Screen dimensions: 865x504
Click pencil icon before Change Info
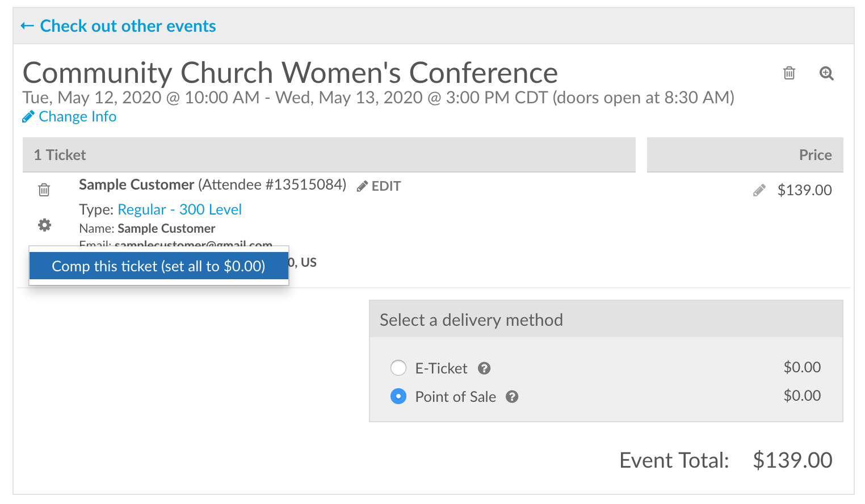[x=28, y=117]
